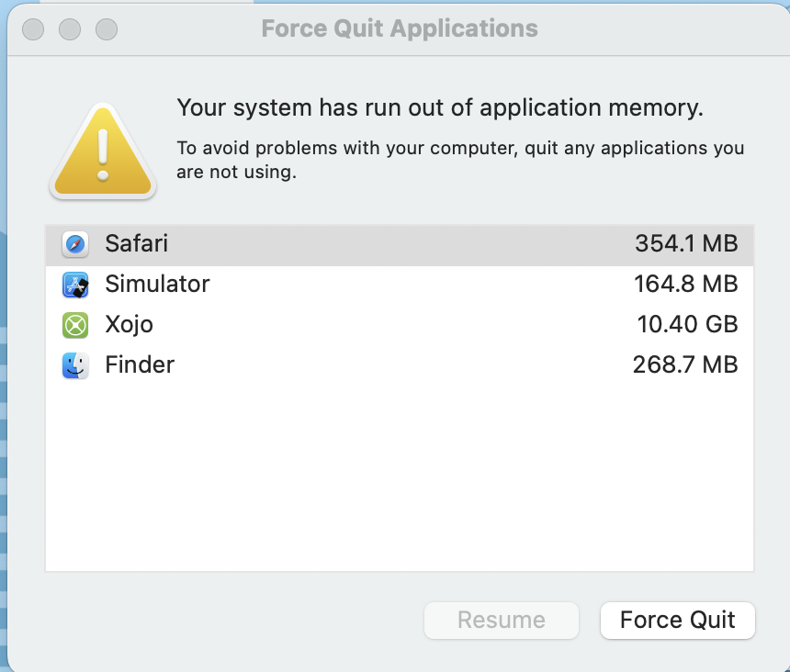Click Safari's 354.1 MB memory value

pos(686,243)
